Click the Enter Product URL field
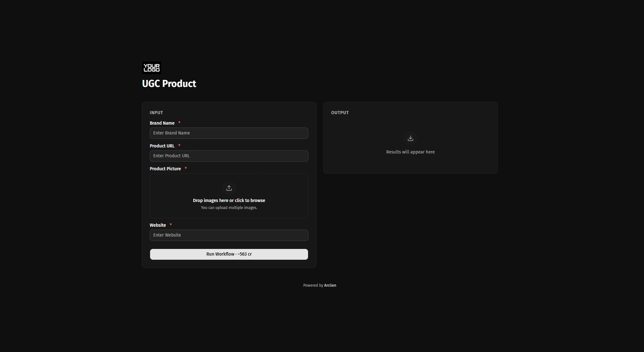The image size is (644, 352). pos(229,156)
